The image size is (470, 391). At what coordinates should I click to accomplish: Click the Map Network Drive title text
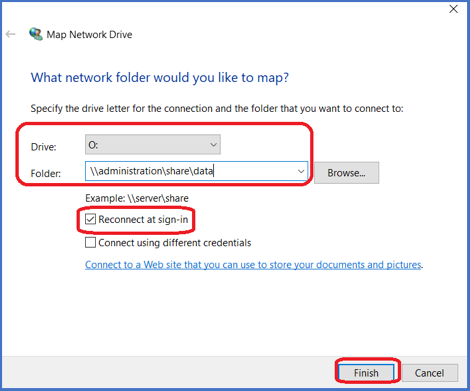[89, 35]
